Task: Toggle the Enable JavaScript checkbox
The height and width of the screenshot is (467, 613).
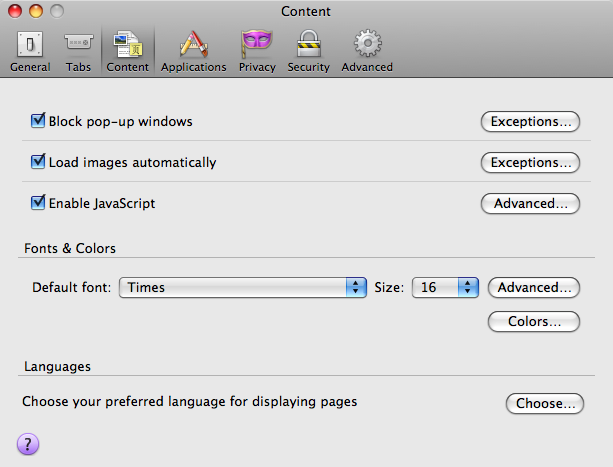Action: (x=39, y=203)
